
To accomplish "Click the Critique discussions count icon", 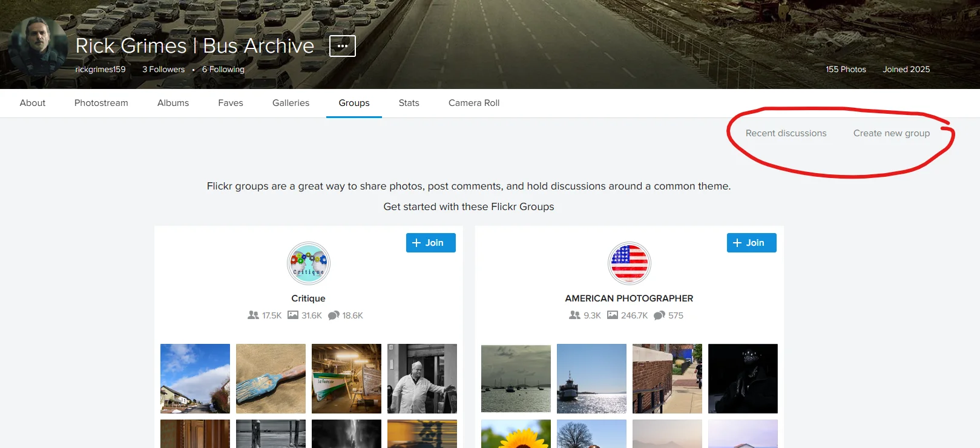I will (334, 315).
